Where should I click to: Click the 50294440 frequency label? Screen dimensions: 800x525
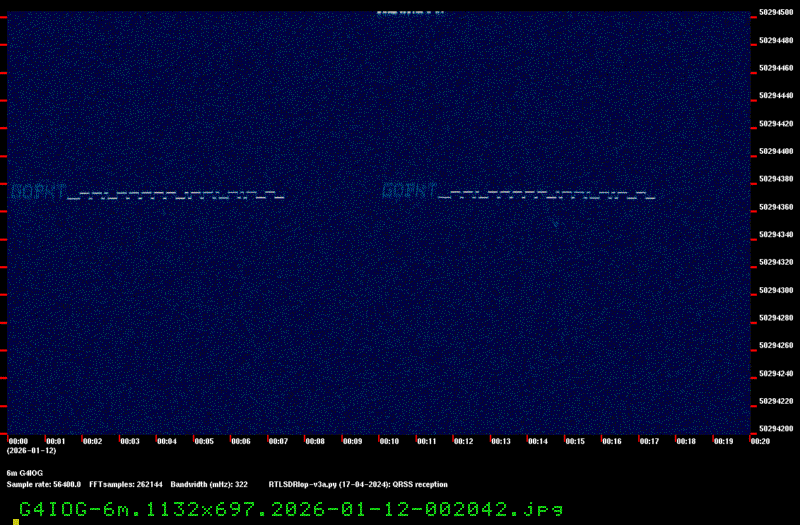click(776, 96)
